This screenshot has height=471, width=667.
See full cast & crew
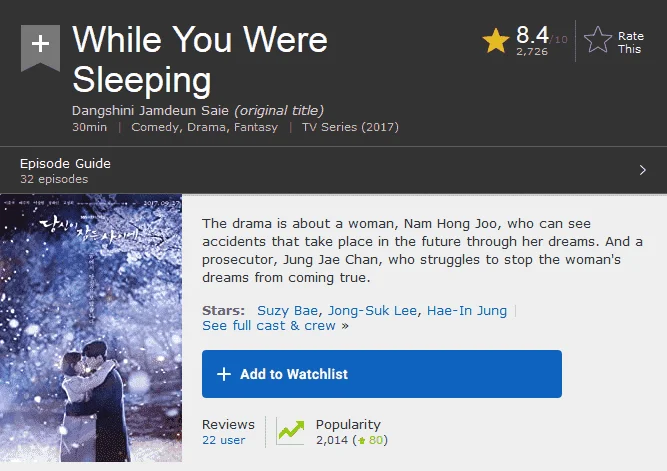coord(275,325)
